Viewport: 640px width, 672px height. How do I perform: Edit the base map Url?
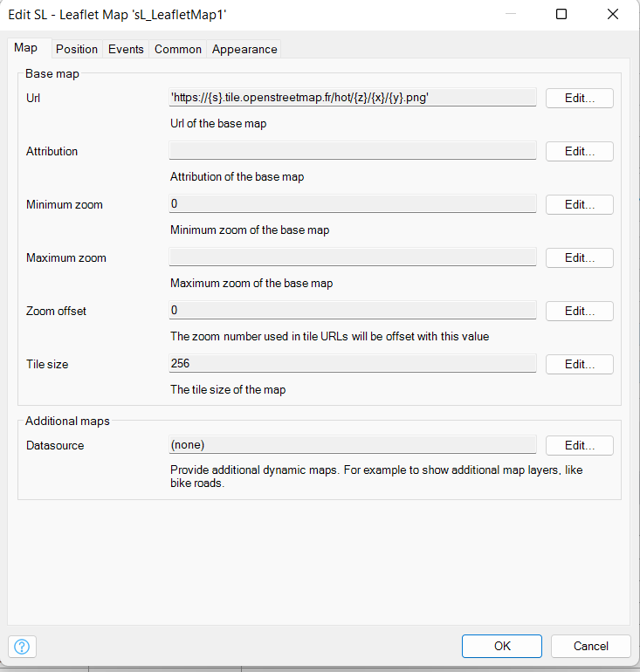[x=580, y=98]
